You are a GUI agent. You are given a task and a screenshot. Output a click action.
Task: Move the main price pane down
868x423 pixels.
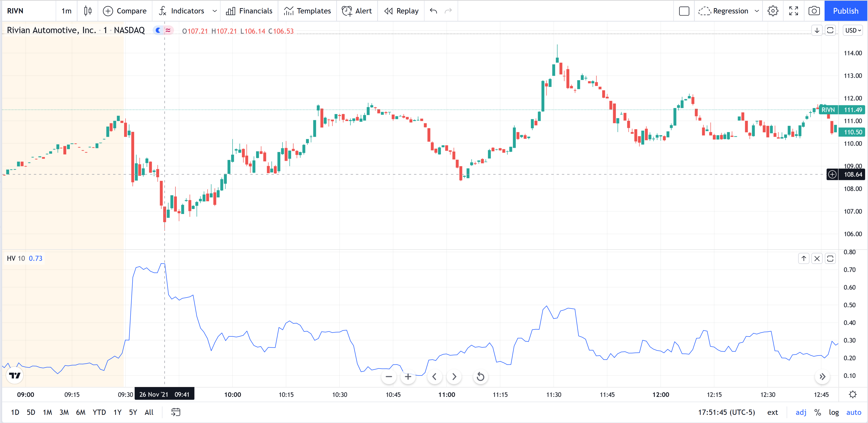pyautogui.click(x=817, y=30)
